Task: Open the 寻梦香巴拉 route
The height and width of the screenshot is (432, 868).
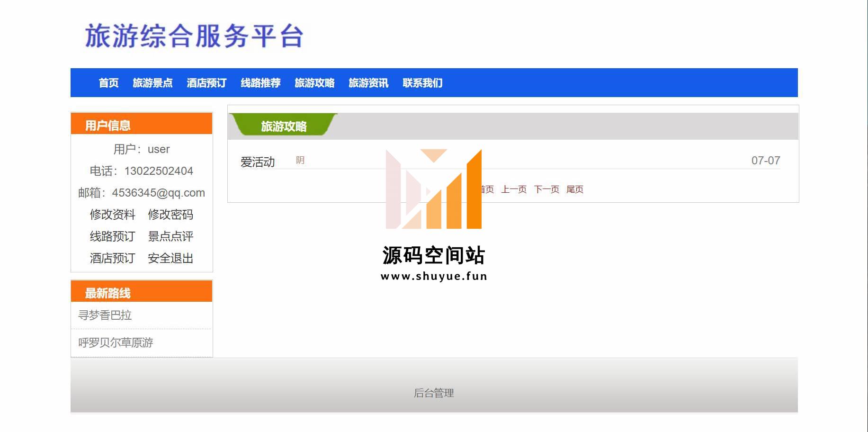Action: coord(105,315)
